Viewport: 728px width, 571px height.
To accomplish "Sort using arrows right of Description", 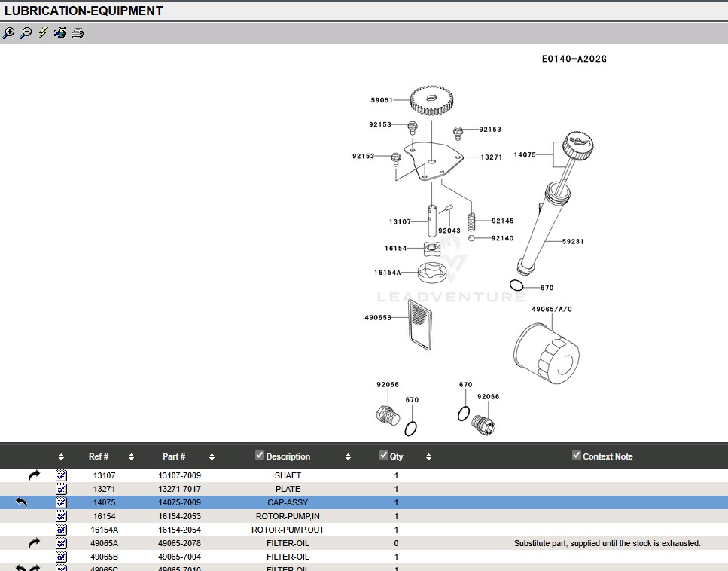I will click(348, 456).
